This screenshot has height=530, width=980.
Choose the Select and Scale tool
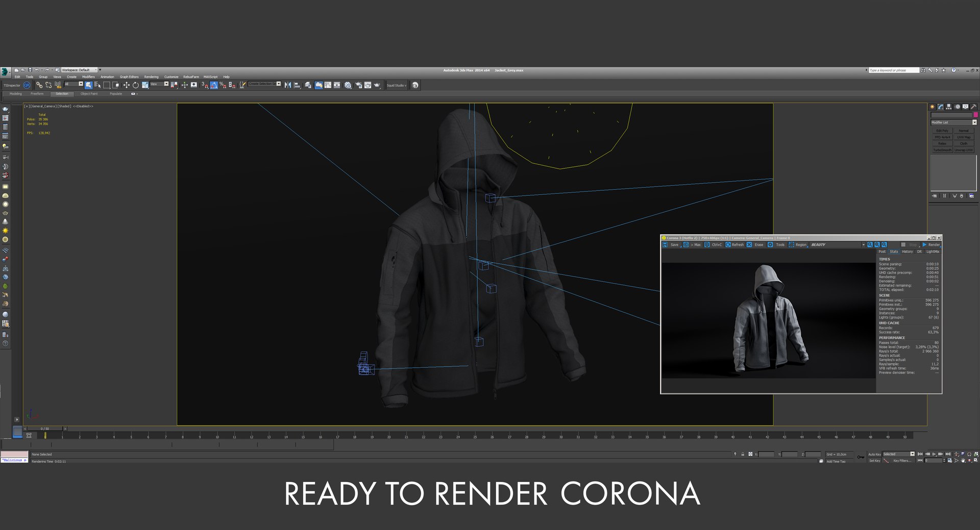point(145,85)
